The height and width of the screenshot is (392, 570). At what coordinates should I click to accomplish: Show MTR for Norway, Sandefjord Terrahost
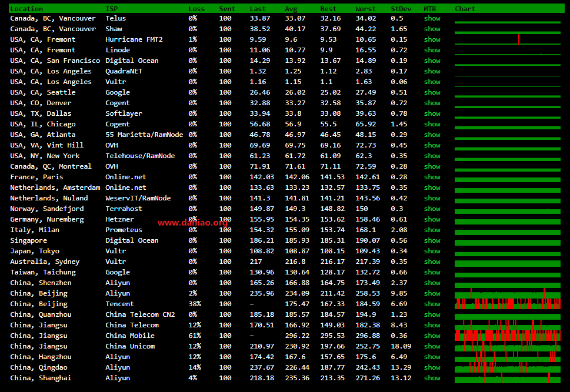(x=432, y=209)
